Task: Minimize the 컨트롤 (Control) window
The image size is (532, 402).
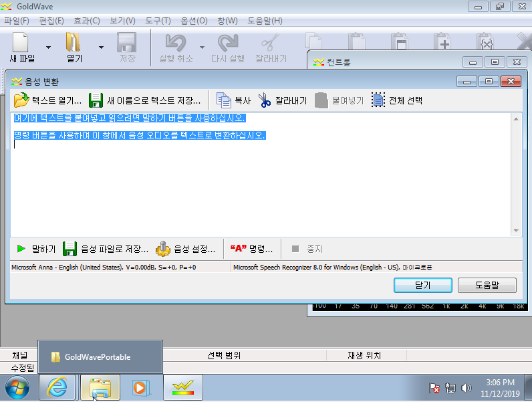Action: pyautogui.click(x=473, y=62)
